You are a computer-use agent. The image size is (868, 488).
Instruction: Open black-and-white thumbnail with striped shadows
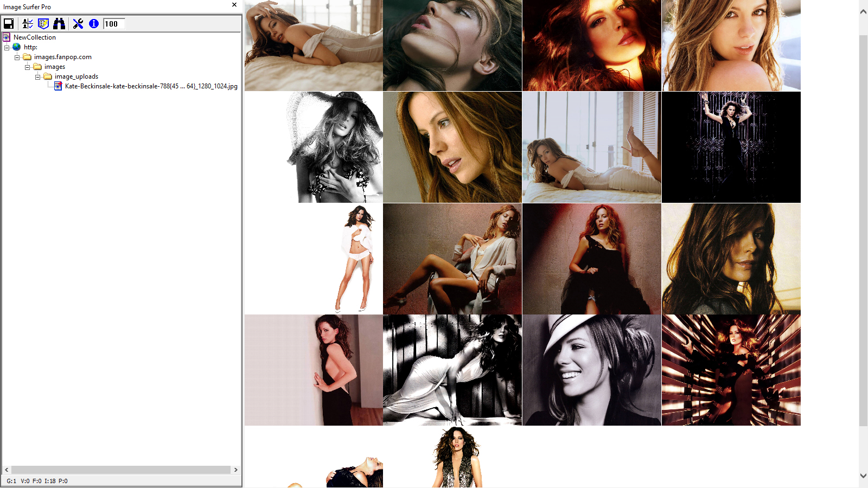(452, 370)
